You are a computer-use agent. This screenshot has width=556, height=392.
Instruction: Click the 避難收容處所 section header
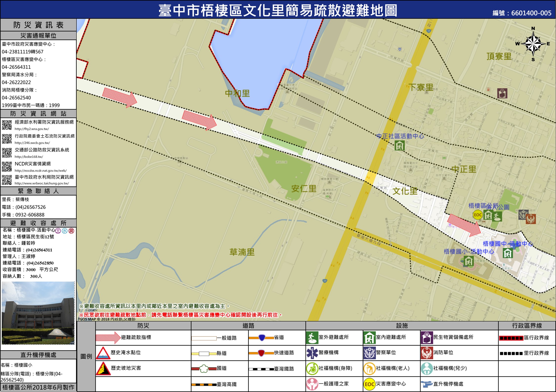pos(38,223)
